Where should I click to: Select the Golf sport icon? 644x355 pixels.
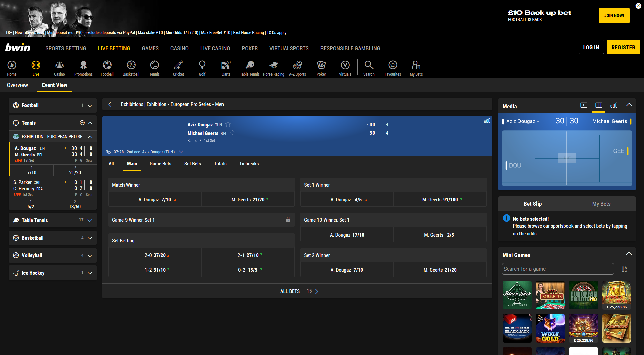(202, 68)
